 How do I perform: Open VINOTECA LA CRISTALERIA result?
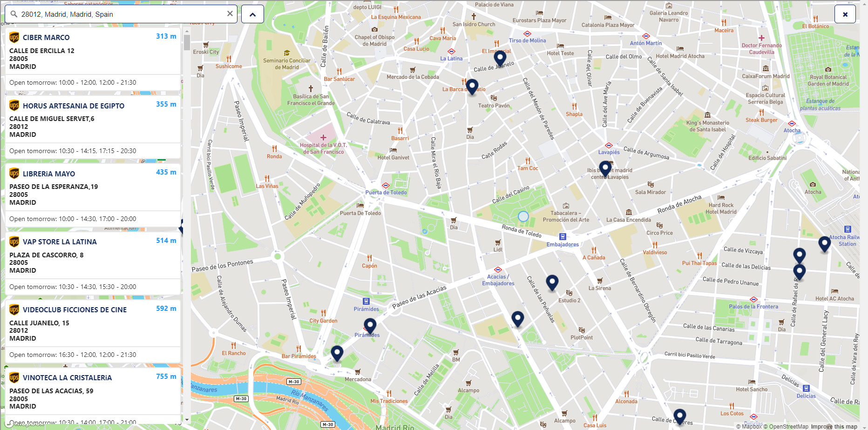[x=93, y=396]
